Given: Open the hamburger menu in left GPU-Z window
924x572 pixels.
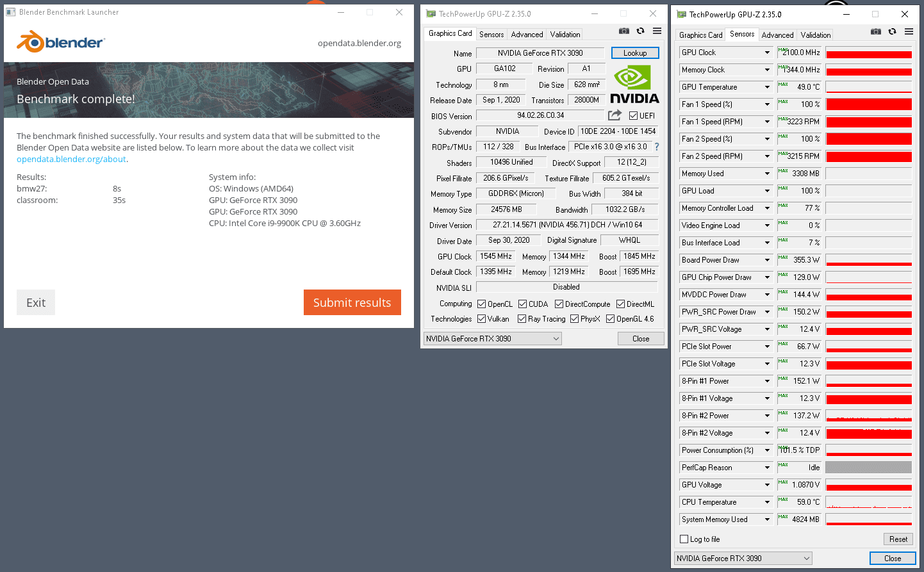Looking at the screenshot, I should tap(657, 31).
